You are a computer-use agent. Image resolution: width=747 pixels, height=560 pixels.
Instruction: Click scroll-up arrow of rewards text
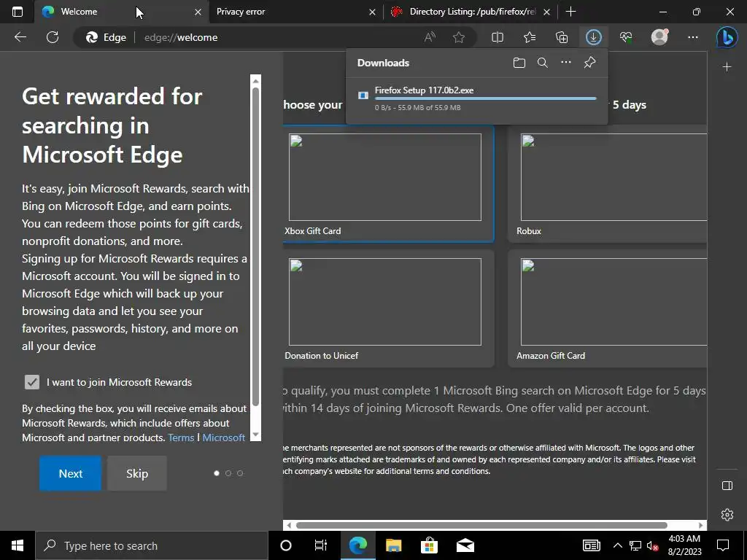256,80
